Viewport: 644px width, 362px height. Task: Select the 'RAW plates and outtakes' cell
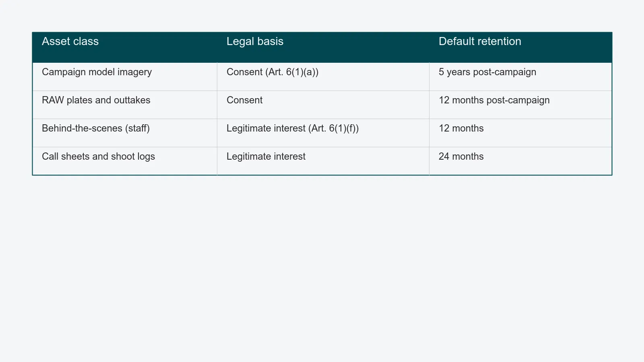point(125,105)
